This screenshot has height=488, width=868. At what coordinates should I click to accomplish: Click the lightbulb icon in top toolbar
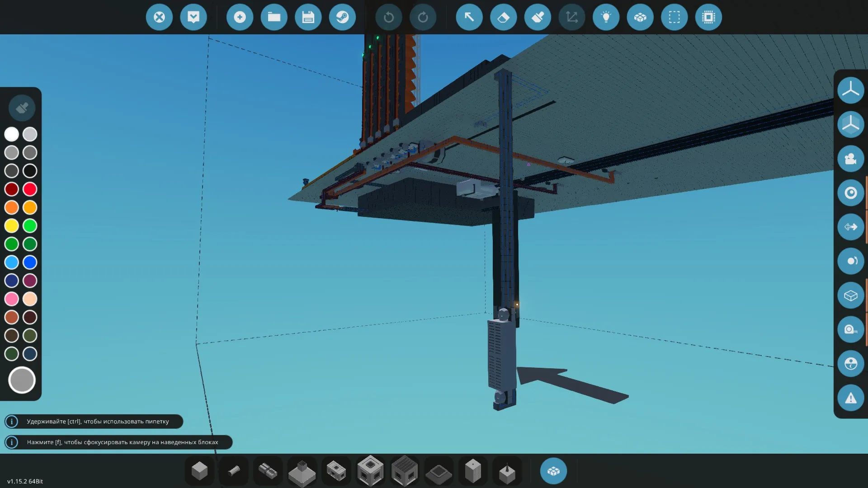pos(606,17)
